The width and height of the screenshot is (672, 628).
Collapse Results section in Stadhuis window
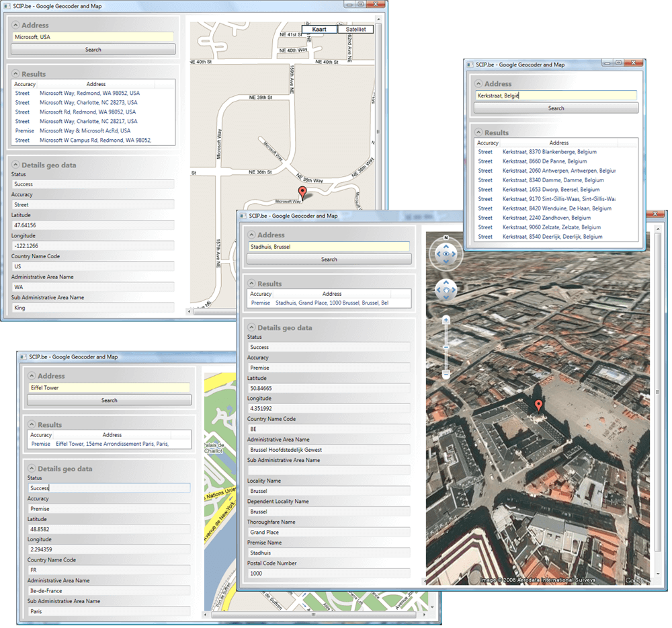coord(251,283)
